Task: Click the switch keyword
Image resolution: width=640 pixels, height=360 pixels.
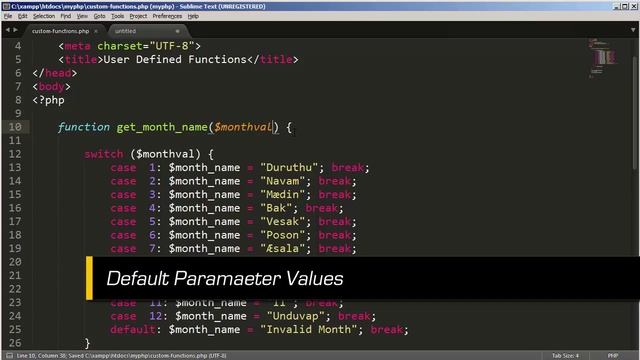Action: (x=103, y=154)
